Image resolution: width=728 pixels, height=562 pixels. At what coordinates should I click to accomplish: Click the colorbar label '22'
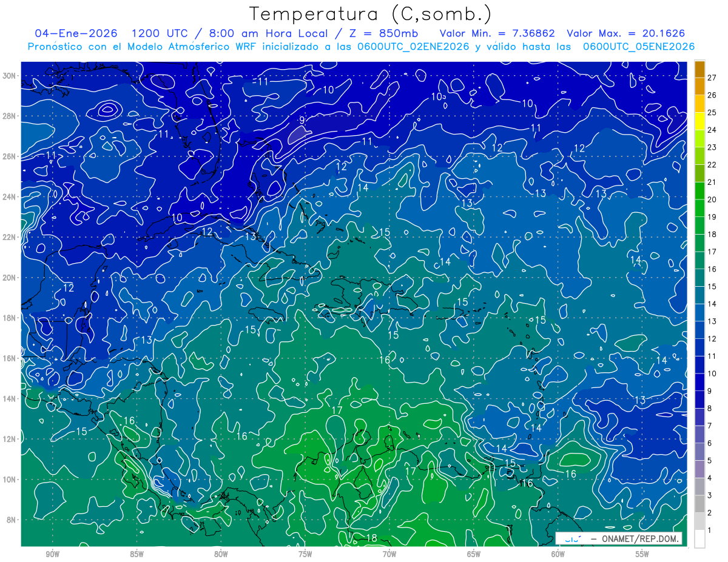pyautogui.click(x=712, y=164)
